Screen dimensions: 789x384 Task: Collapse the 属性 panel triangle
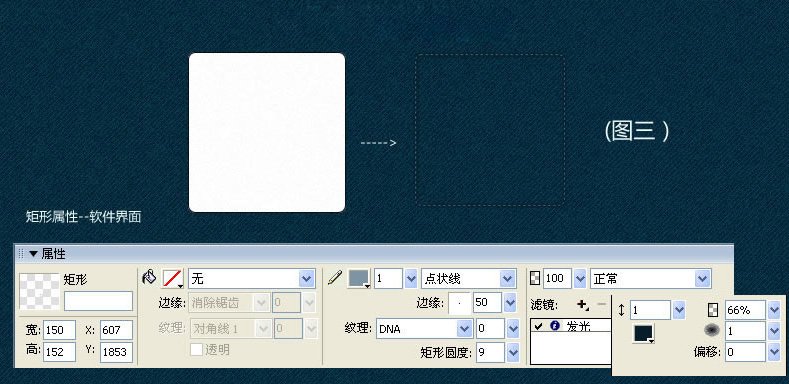(x=33, y=254)
